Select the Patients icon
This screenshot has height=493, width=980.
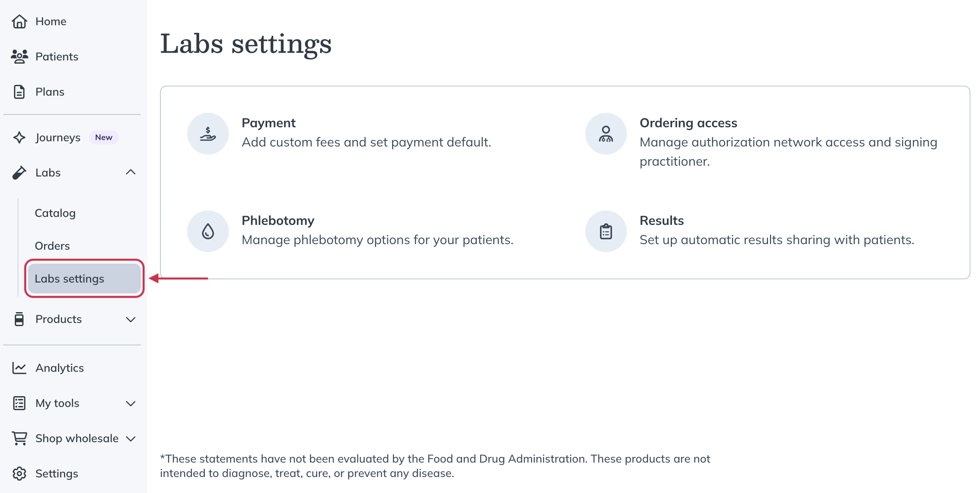[19, 56]
